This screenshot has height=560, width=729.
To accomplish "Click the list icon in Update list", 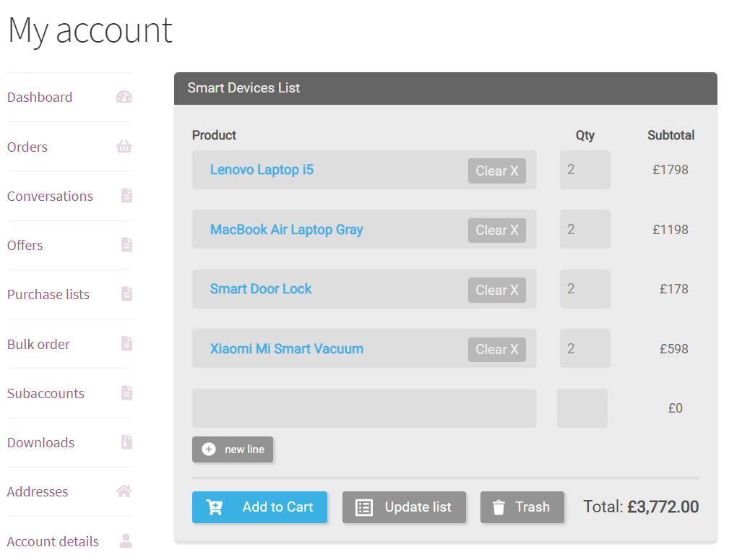I will (364, 507).
